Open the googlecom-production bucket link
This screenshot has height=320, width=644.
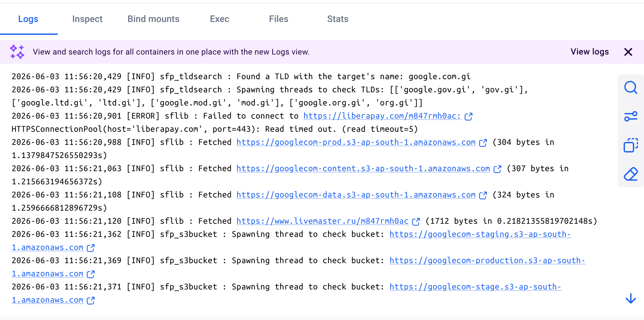click(487, 261)
